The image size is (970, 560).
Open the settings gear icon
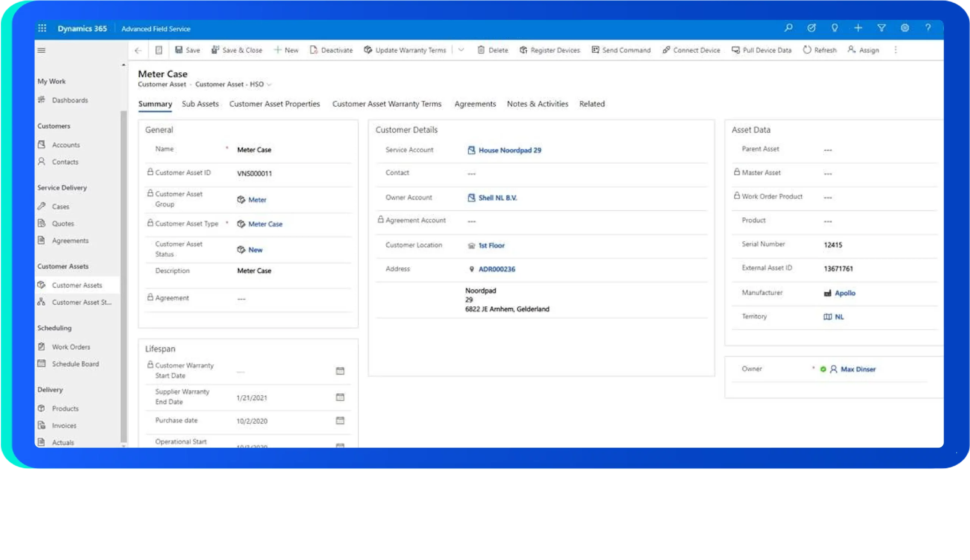(904, 28)
